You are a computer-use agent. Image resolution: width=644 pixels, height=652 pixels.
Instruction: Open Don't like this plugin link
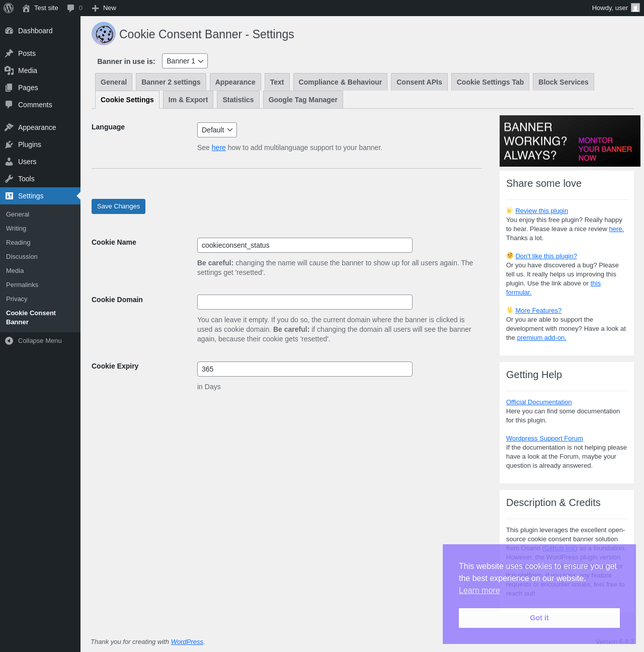coord(546,256)
